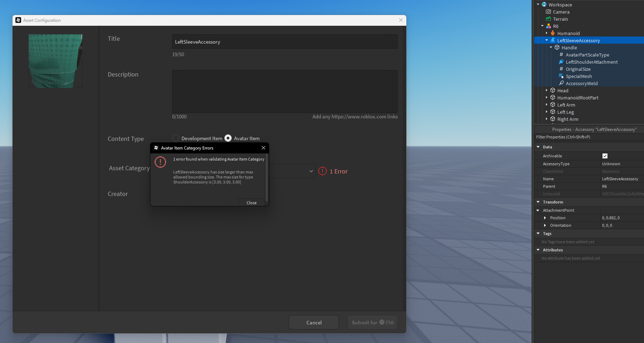Click the 1 Error link

tap(339, 171)
